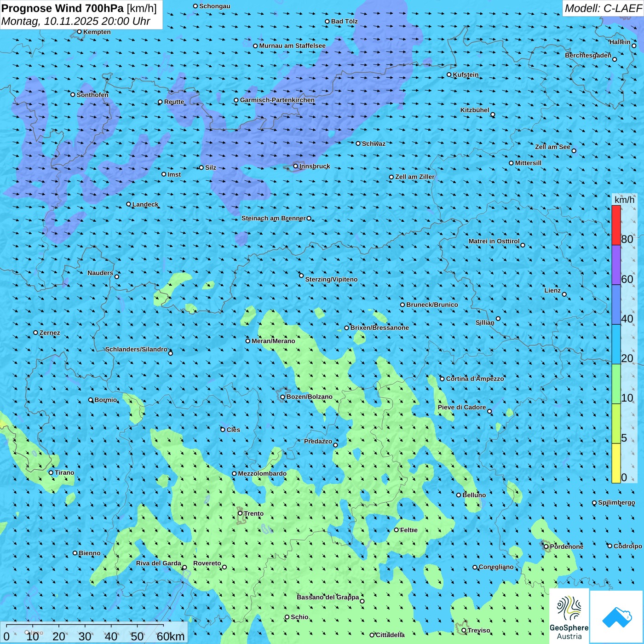Click the 'Zell am Ziller' label
The image size is (644, 644).
click(415, 177)
